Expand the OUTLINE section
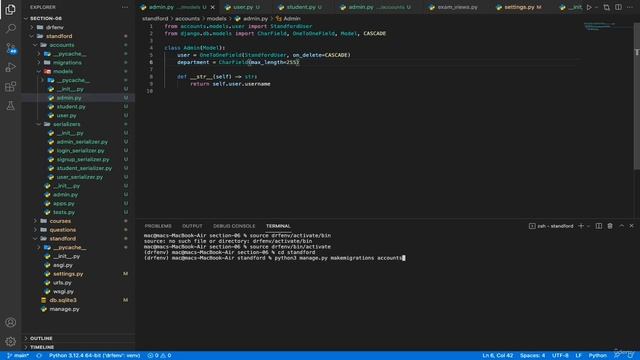Image resolution: width=640 pixels, height=360 pixels. [41, 338]
